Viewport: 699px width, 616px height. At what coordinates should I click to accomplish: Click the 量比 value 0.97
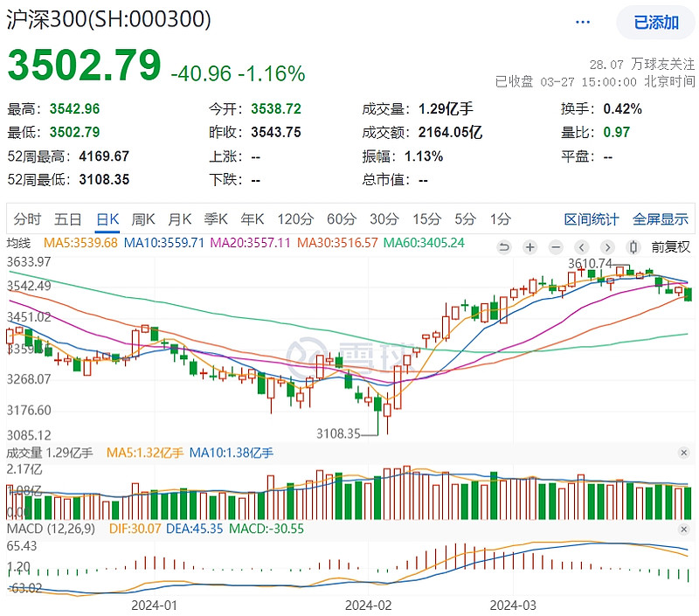tap(617, 133)
